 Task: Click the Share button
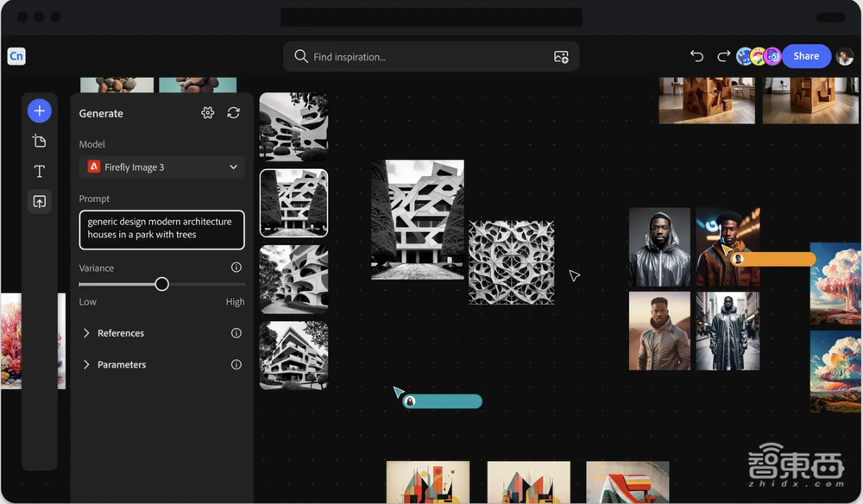pos(806,56)
